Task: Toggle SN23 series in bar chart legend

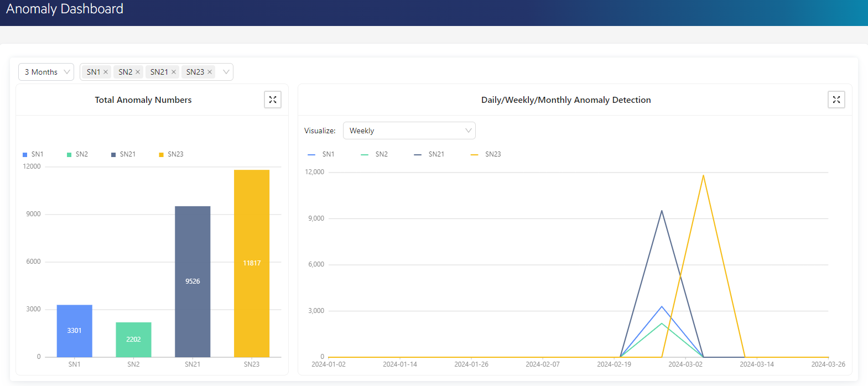Action: pyautogui.click(x=171, y=154)
